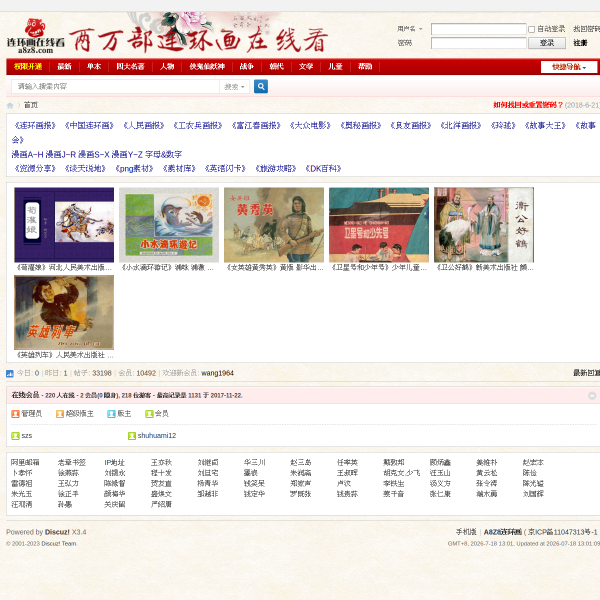The width and height of the screenshot is (600, 600).
Task: Open the 儿童 menu item
Action: coord(335,67)
